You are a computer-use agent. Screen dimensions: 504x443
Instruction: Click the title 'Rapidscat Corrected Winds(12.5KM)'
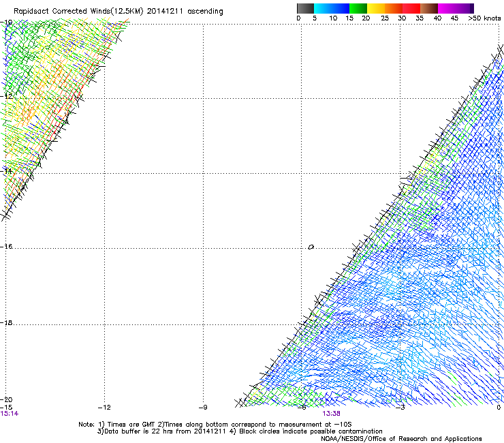78,12
